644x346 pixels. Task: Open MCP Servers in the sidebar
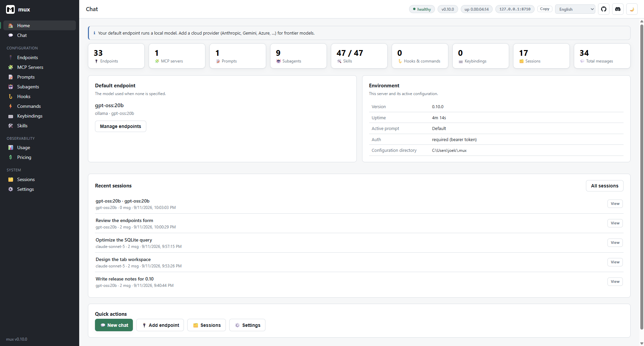[x=40, y=67]
